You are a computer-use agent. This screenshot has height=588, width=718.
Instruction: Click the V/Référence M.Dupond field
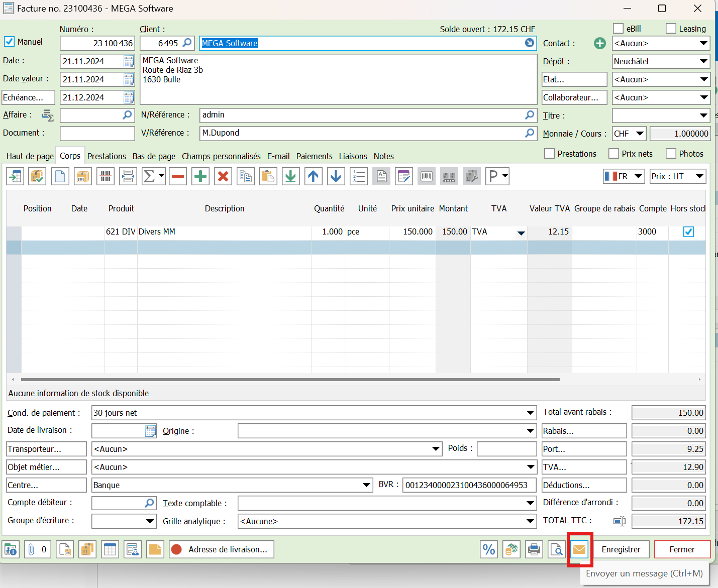click(x=368, y=133)
